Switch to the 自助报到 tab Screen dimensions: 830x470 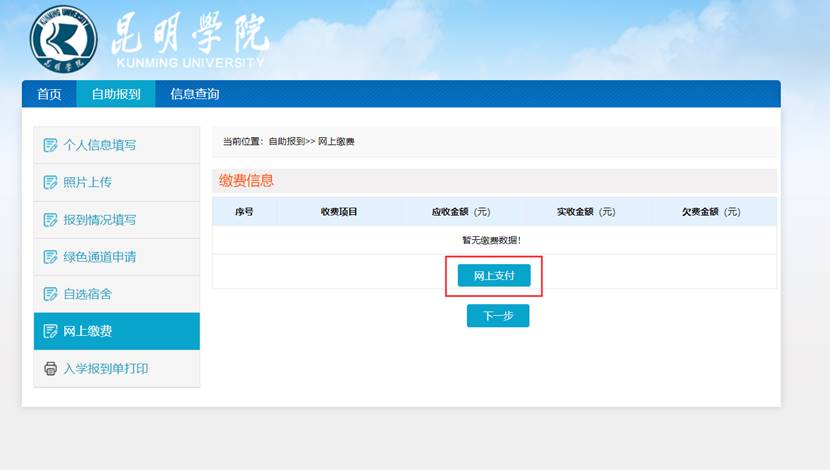pos(116,94)
